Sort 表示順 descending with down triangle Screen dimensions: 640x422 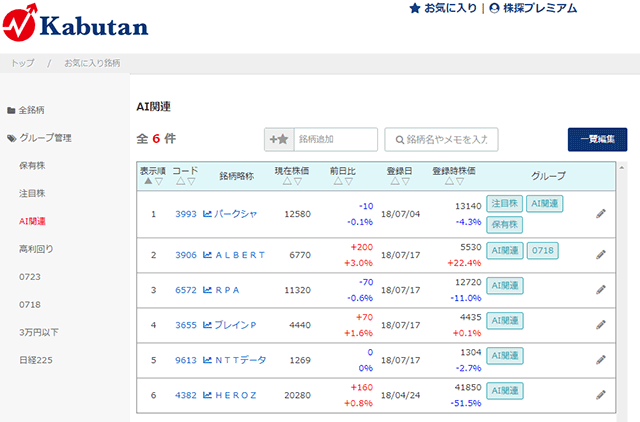(159, 181)
